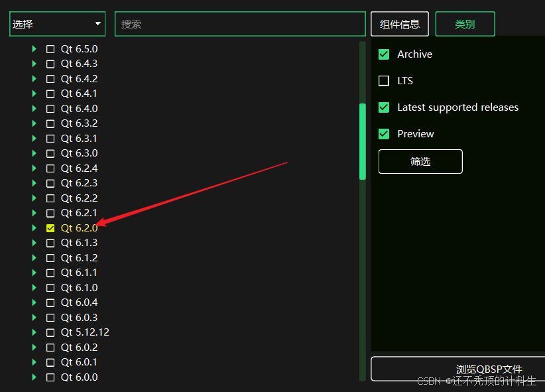Select the Qt 6.3.0 row label
Image resolution: width=545 pixels, height=392 pixels.
[x=80, y=153]
